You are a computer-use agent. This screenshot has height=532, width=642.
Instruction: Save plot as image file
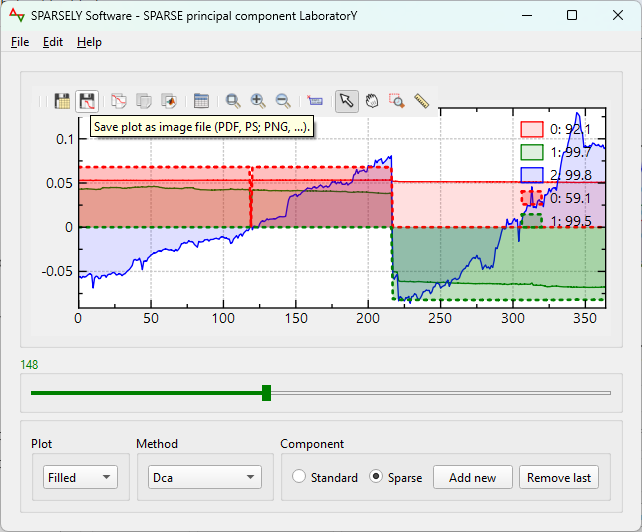87,101
